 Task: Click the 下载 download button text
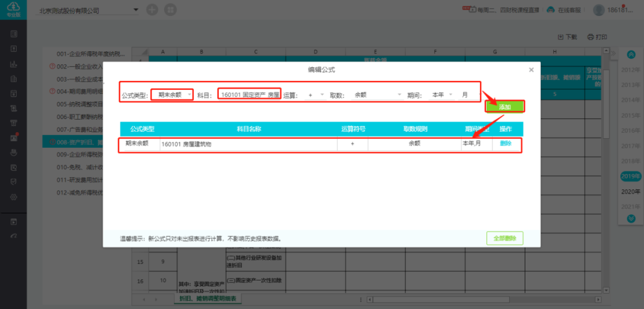coord(571,37)
